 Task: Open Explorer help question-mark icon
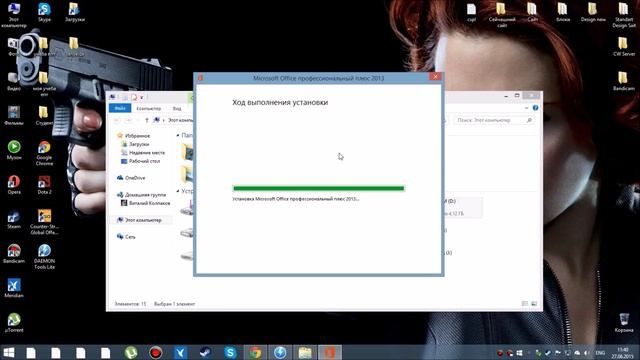click(535, 108)
